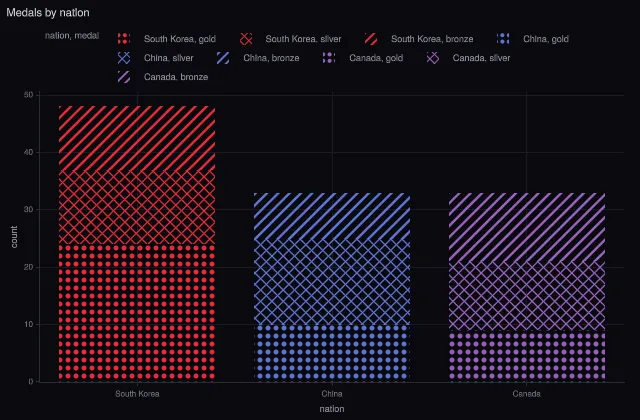Click the South Korea silver crosshatch bar segment

[x=137, y=207]
